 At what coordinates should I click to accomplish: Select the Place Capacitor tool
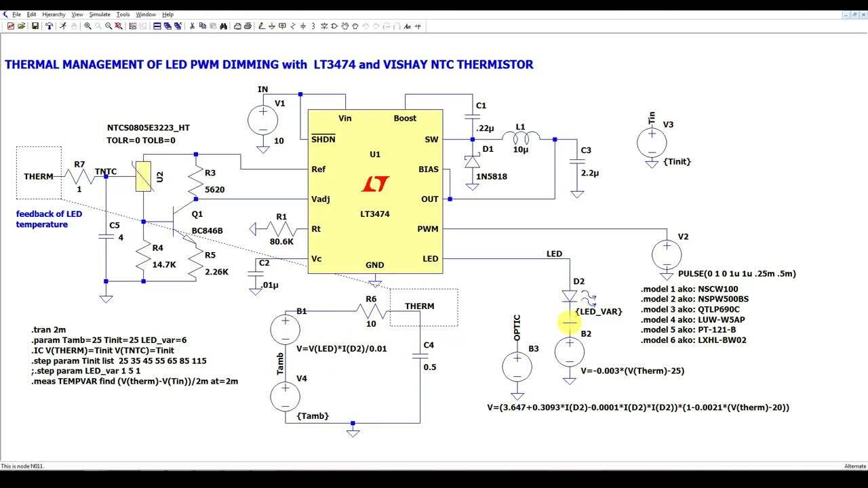[x=303, y=26]
